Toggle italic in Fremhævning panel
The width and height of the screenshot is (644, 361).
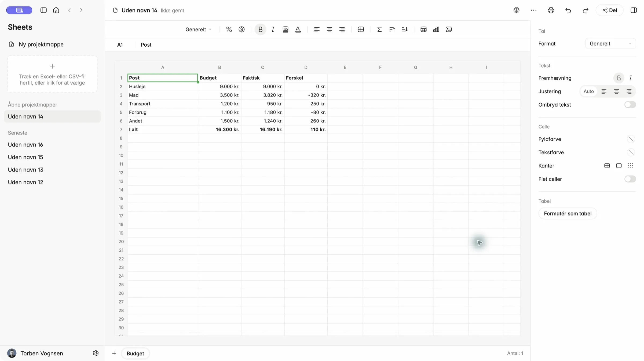[x=631, y=78]
